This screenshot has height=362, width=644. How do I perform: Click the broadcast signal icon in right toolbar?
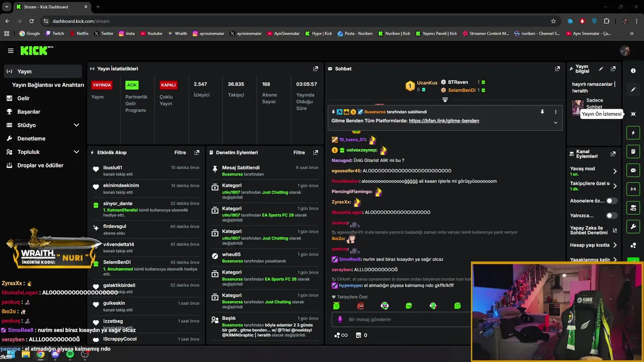[x=633, y=189]
